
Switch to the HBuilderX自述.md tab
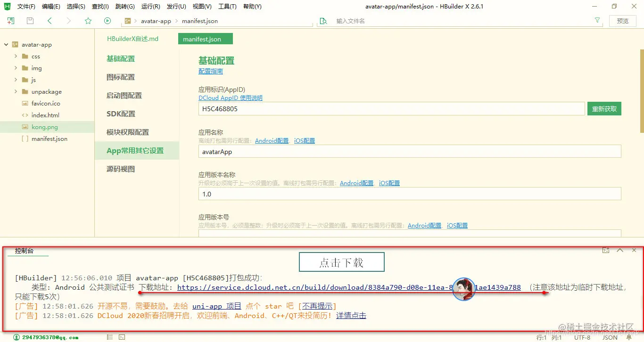coord(132,39)
